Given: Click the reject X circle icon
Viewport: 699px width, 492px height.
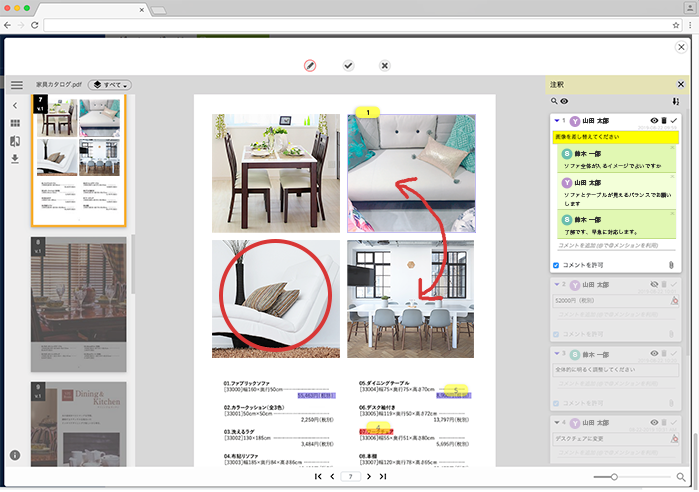Looking at the screenshot, I should (x=385, y=65).
